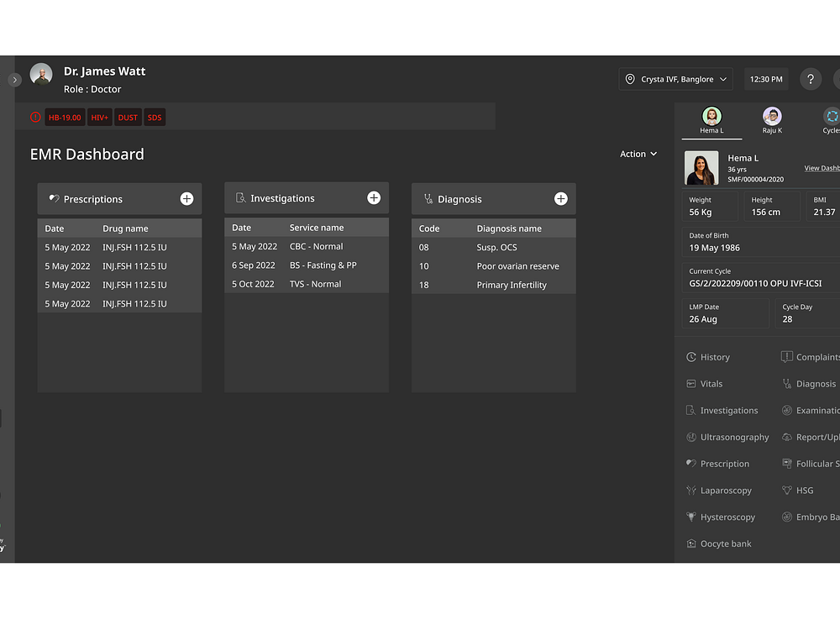Click the help question mark icon

[x=810, y=79]
